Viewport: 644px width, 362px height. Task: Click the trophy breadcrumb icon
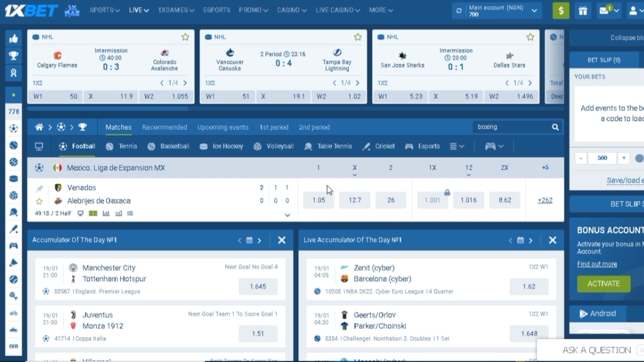[82, 127]
